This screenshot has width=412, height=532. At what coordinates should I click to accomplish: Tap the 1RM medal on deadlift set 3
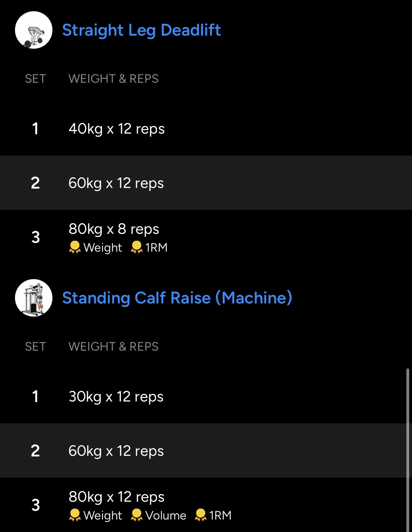(x=149, y=248)
